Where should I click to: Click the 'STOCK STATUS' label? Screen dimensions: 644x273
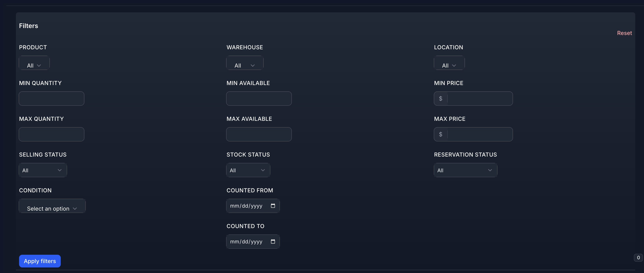tap(248, 155)
